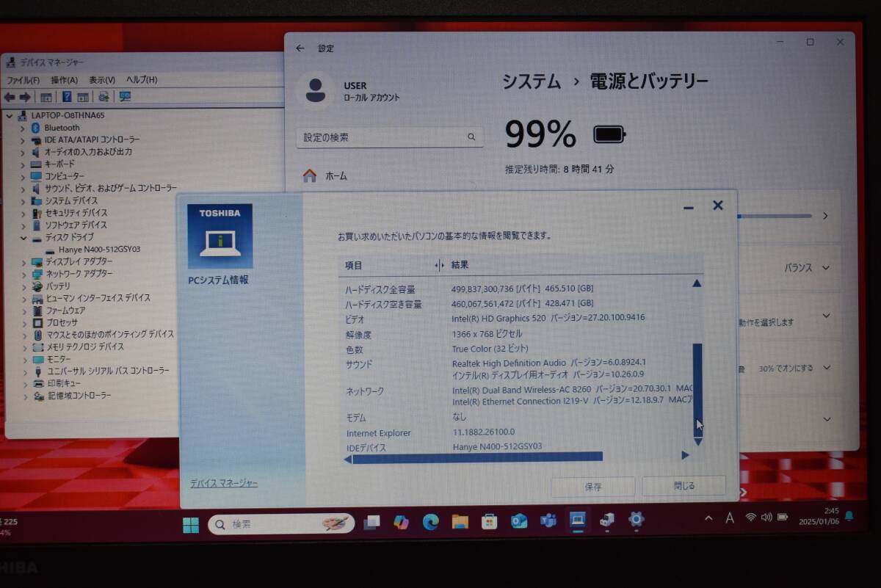Click the search magnifier in Settings search box

[471, 137]
